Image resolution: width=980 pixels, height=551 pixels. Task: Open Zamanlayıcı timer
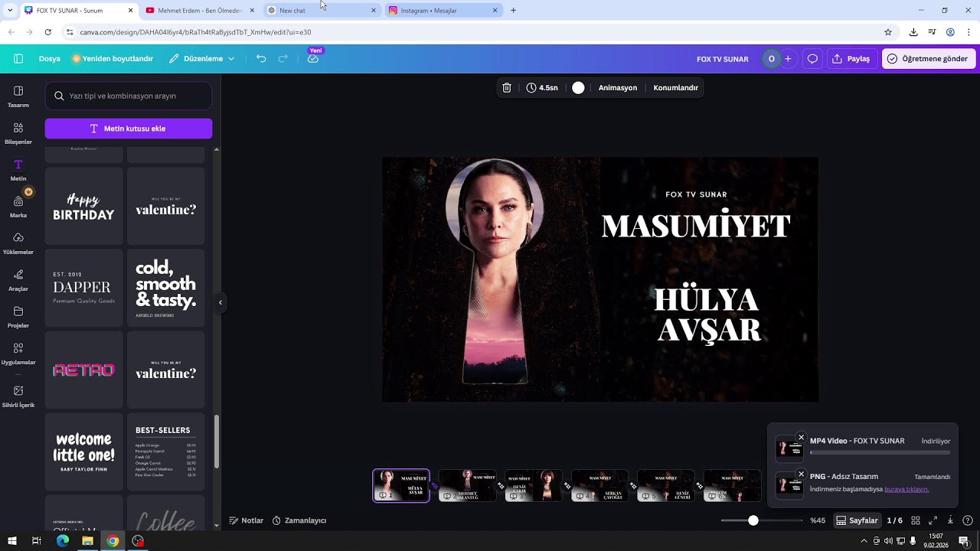pos(299,520)
